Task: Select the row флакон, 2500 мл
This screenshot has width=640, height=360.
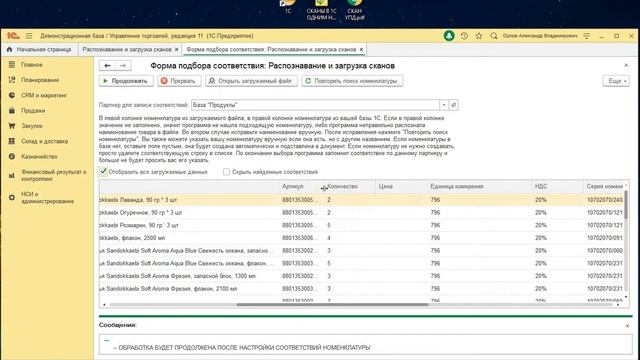Action: [x=361, y=238]
